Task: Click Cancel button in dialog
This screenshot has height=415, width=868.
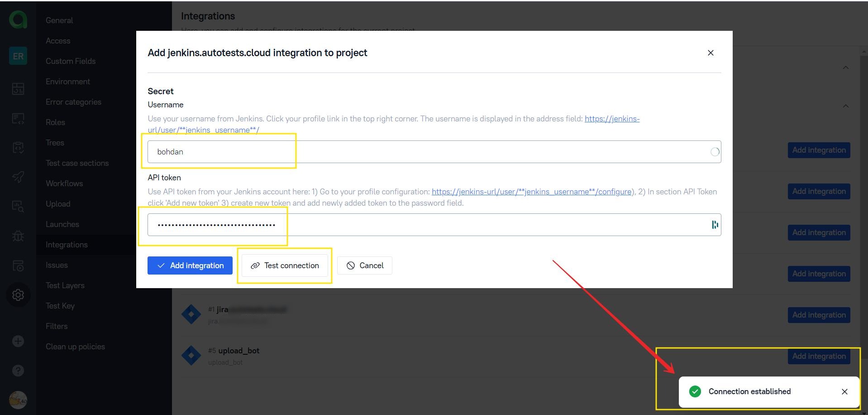Action: 365,265
